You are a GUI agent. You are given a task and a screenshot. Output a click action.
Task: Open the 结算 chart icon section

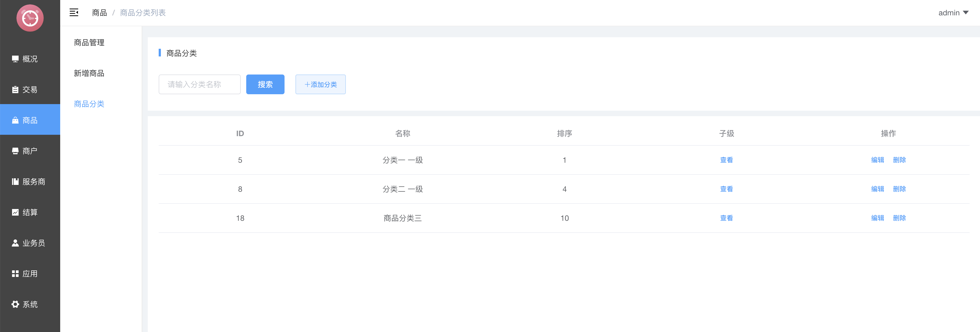(x=30, y=213)
